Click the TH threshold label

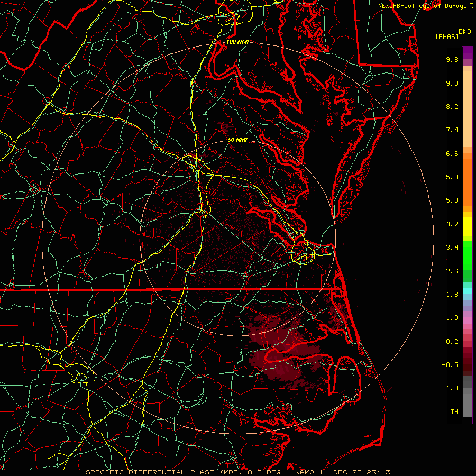pyautogui.click(x=454, y=412)
